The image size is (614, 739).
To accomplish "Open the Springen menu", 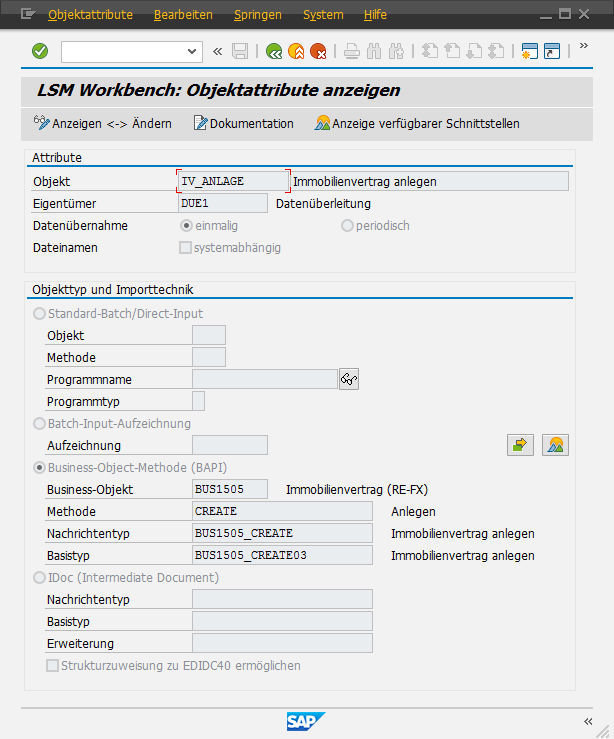I will 258,15.
